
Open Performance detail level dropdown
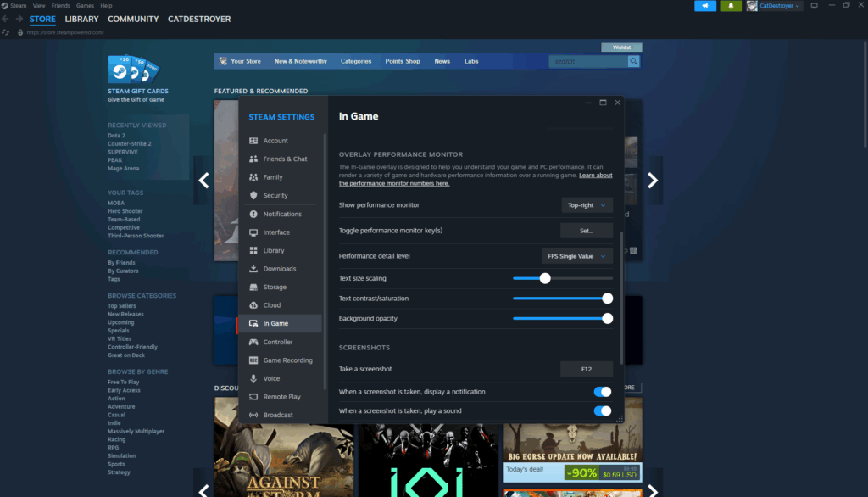point(576,256)
